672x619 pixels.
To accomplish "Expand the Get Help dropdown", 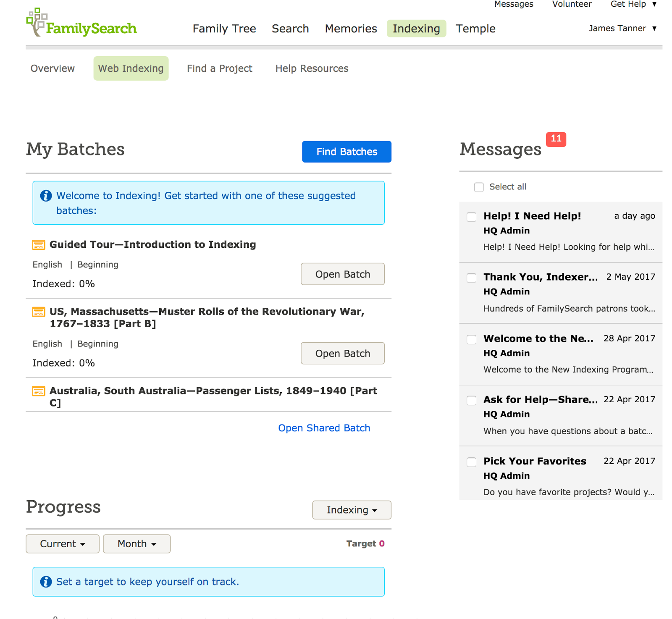I will [633, 4].
